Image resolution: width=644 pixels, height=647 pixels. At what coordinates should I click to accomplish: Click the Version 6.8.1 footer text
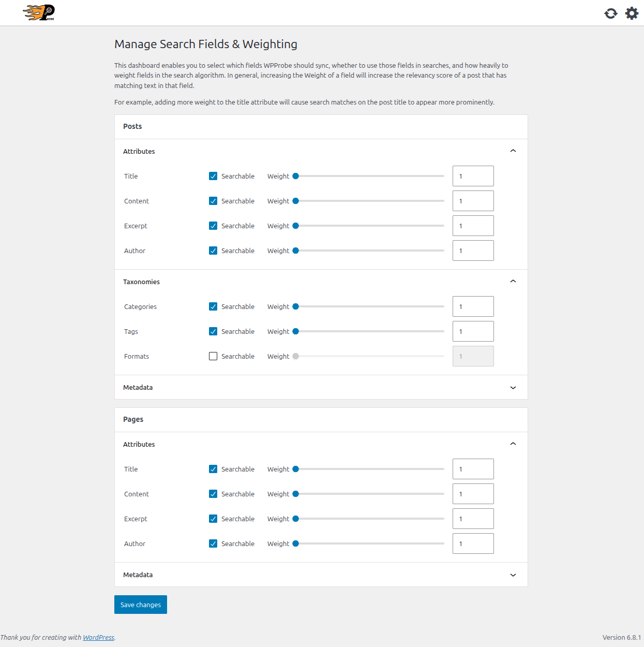click(x=622, y=637)
